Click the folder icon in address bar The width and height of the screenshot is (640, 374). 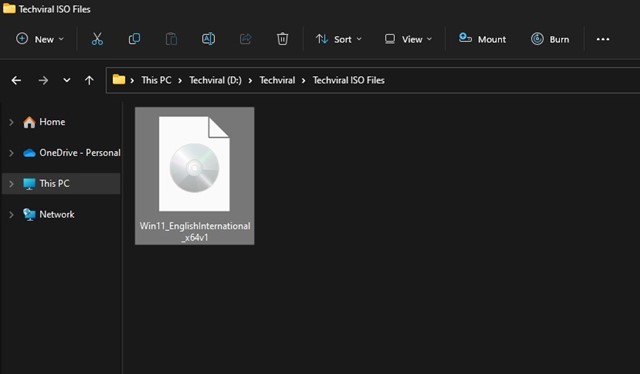(x=119, y=79)
